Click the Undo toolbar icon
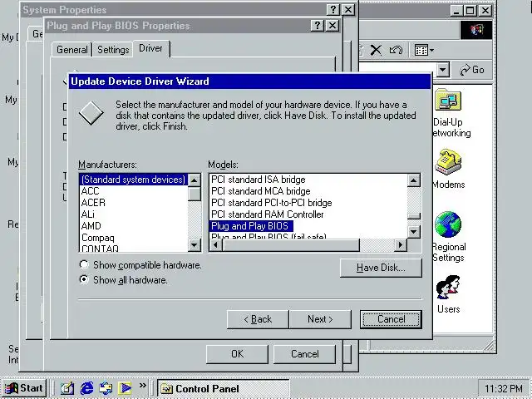 [396, 50]
